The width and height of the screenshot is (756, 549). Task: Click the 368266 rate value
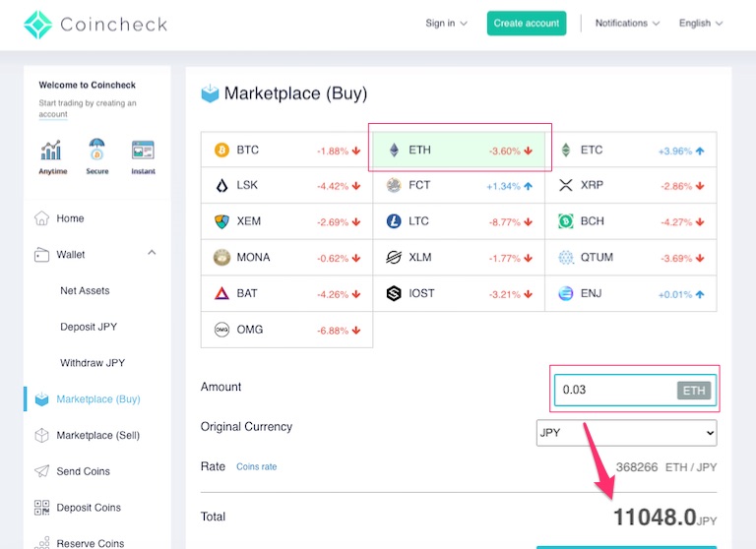pyautogui.click(x=637, y=467)
